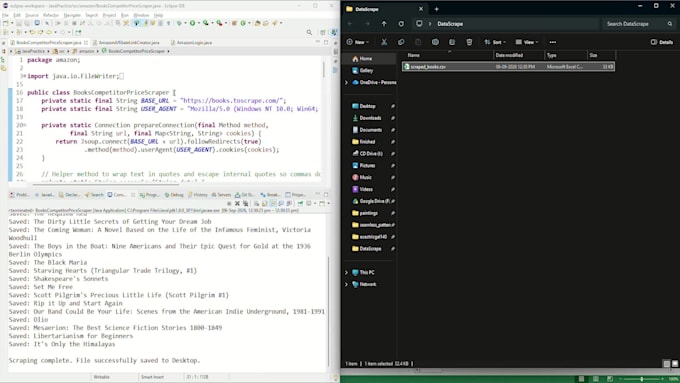The image size is (680, 383).
Task: Open the Source menu in Eclipse
Action: [32, 15]
